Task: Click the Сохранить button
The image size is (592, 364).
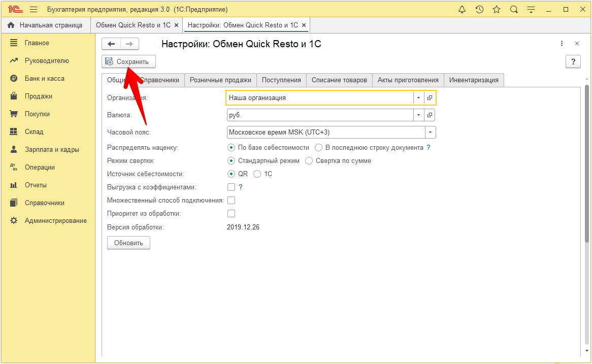Action: coord(128,61)
